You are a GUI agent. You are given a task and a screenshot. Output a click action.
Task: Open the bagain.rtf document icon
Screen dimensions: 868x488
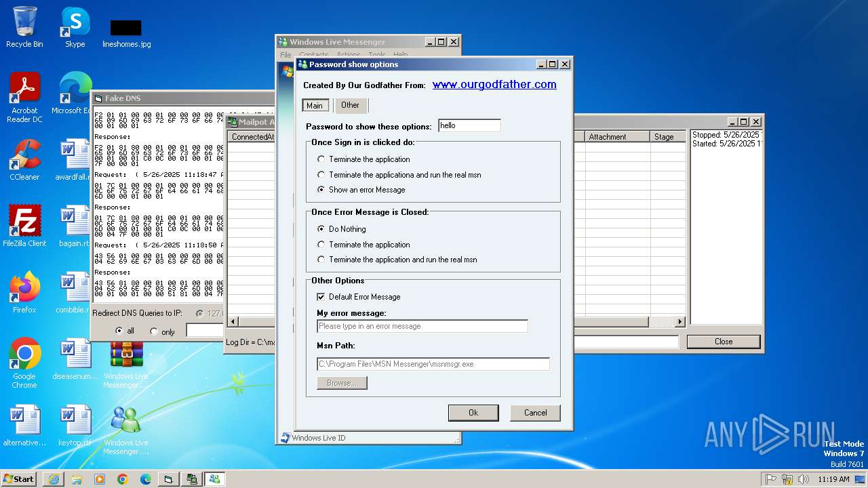pos(74,226)
